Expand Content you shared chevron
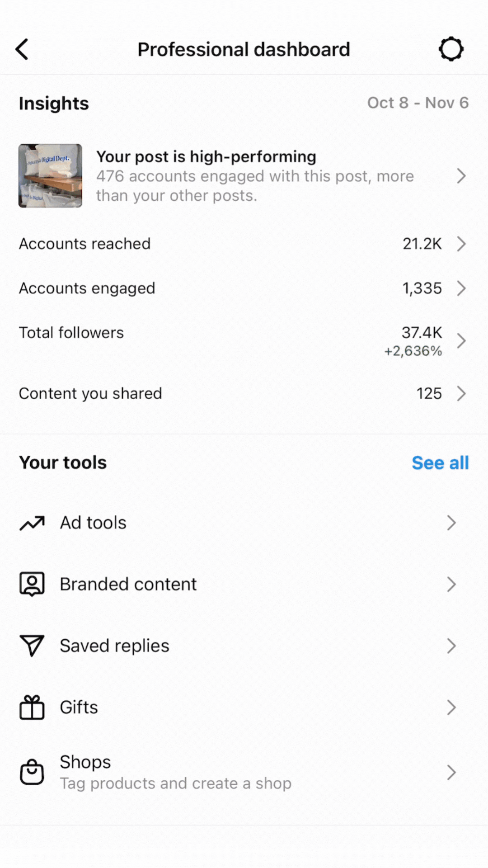Image resolution: width=488 pixels, height=868 pixels. [461, 394]
